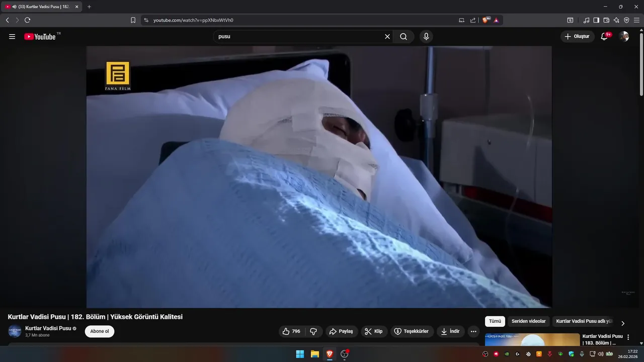Image resolution: width=644 pixels, height=362 pixels.
Task: Open the install/cast icon in address bar
Action: click(461, 20)
